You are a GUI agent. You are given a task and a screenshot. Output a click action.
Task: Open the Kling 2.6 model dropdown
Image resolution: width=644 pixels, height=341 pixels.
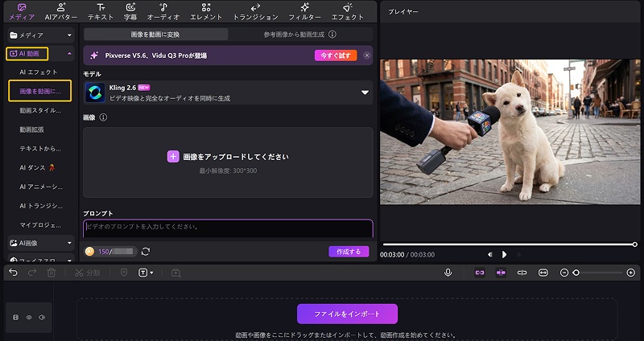pos(365,92)
